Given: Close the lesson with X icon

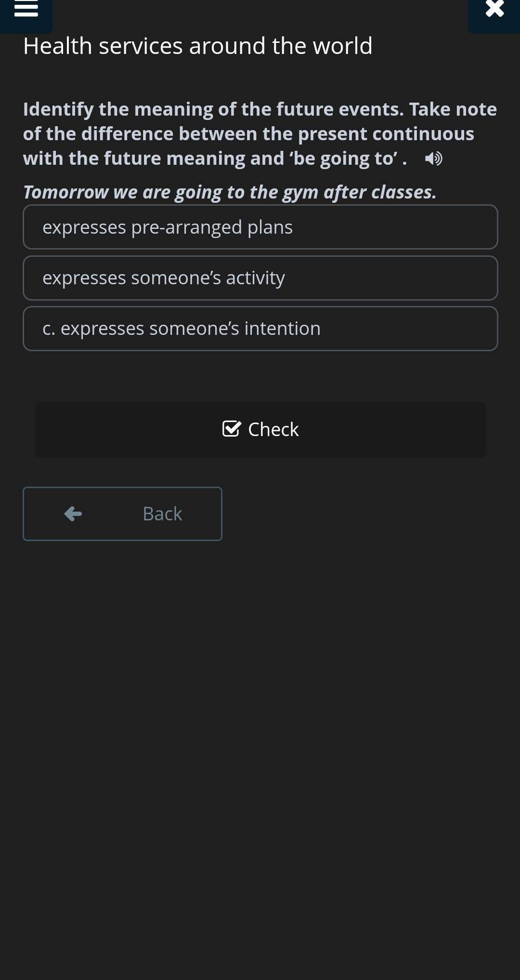Looking at the screenshot, I should [494, 8].
